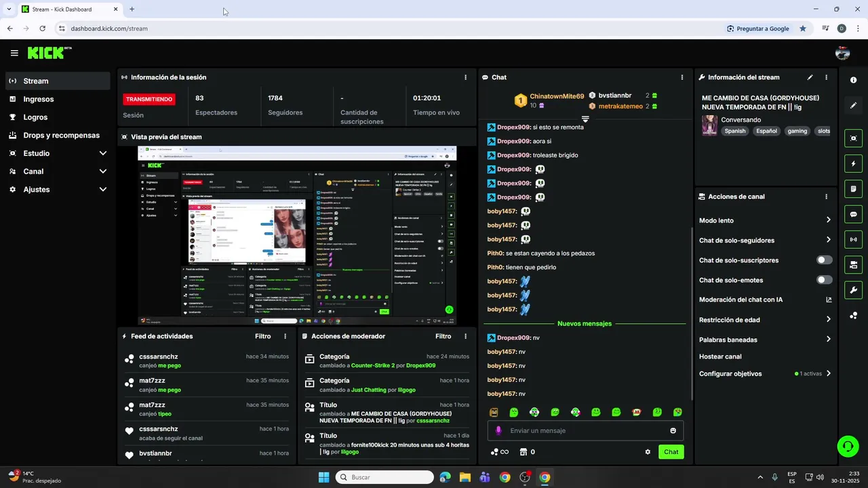Open Modo lento options arrow
868x488 pixels.
[x=828, y=220]
